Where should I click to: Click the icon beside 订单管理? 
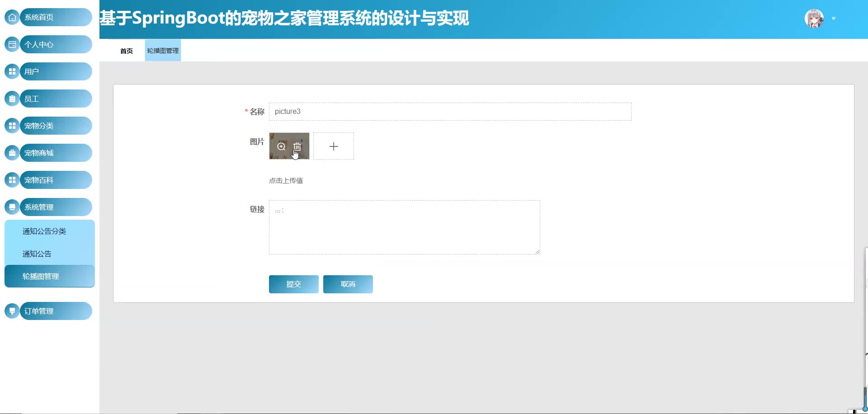12,311
